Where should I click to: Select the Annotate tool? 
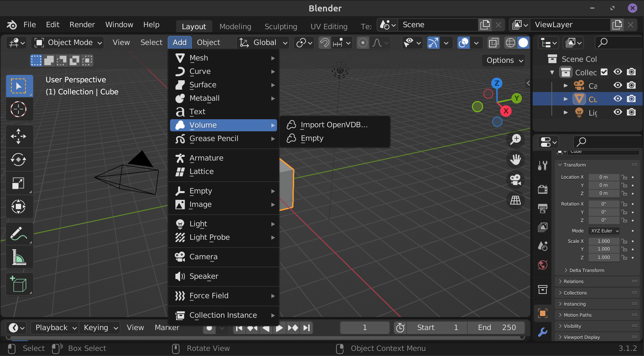[x=19, y=233]
